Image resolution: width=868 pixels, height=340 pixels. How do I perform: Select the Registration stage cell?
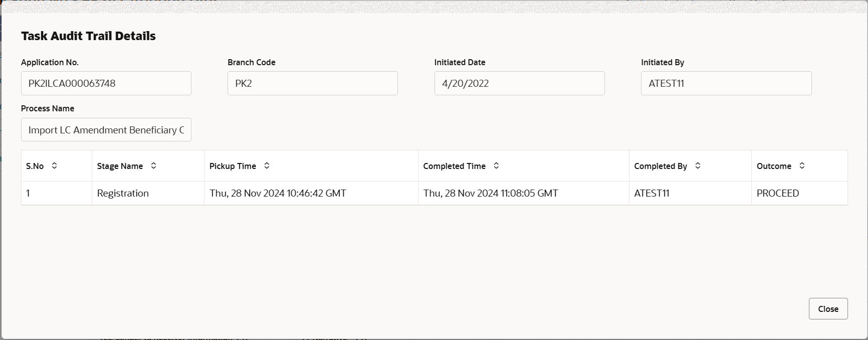123,193
